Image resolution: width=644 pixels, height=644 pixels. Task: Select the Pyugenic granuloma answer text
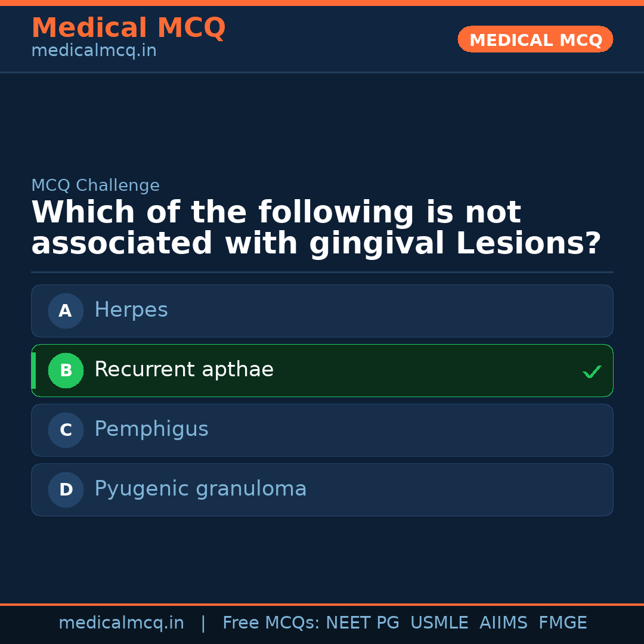pyautogui.click(x=200, y=489)
